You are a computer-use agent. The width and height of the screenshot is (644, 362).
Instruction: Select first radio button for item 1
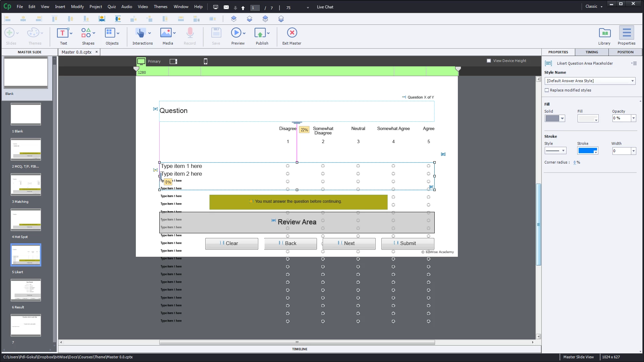(287, 166)
